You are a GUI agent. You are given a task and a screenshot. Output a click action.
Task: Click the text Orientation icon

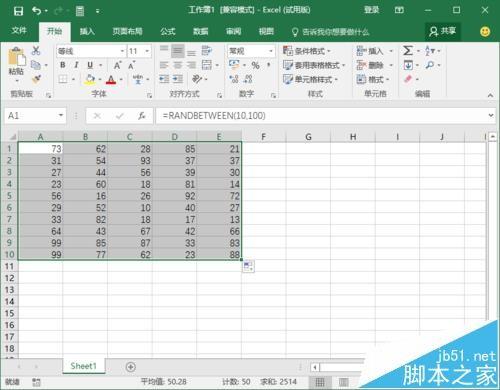pos(197,79)
